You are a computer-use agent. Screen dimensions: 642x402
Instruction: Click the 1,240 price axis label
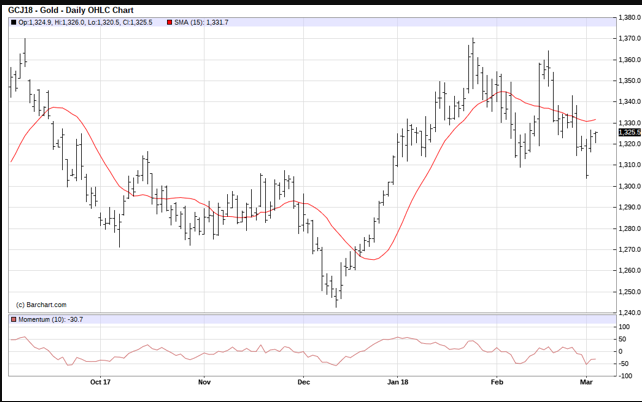tap(628, 313)
